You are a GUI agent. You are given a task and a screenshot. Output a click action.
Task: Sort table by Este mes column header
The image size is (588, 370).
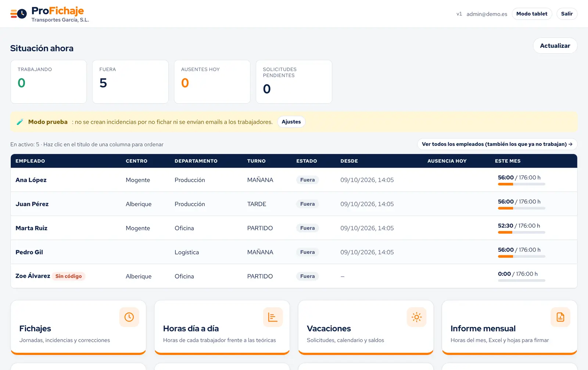[x=508, y=161]
